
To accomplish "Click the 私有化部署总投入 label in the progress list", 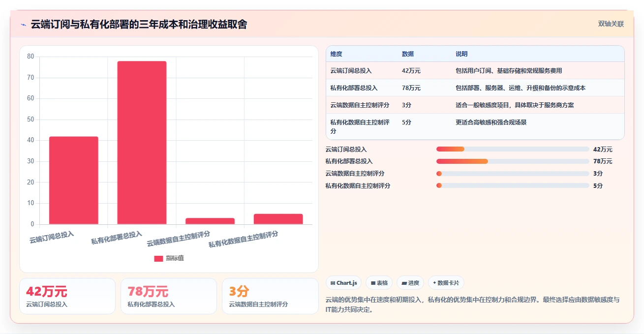I will pyautogui.click(x=349, y=161).
